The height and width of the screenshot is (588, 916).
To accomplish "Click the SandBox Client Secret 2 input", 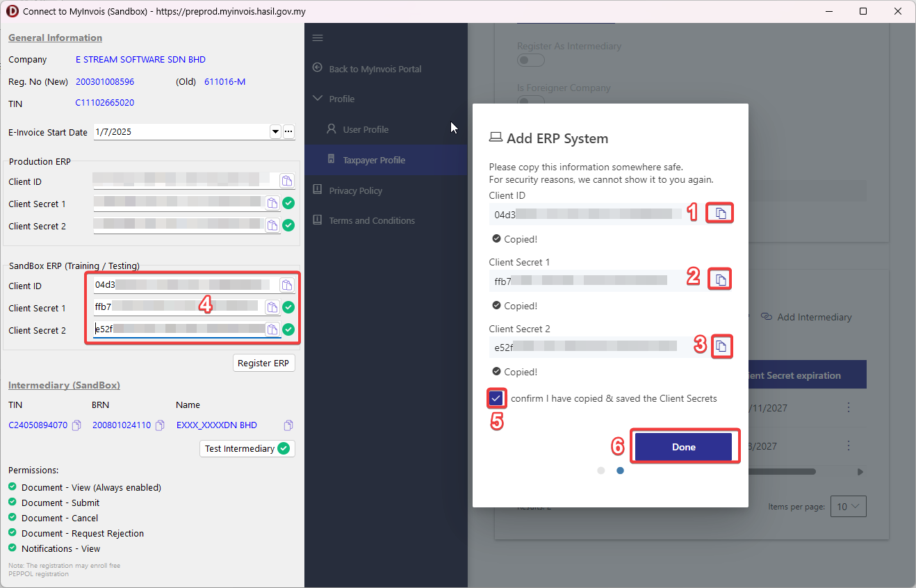I will tap(179, 329).
